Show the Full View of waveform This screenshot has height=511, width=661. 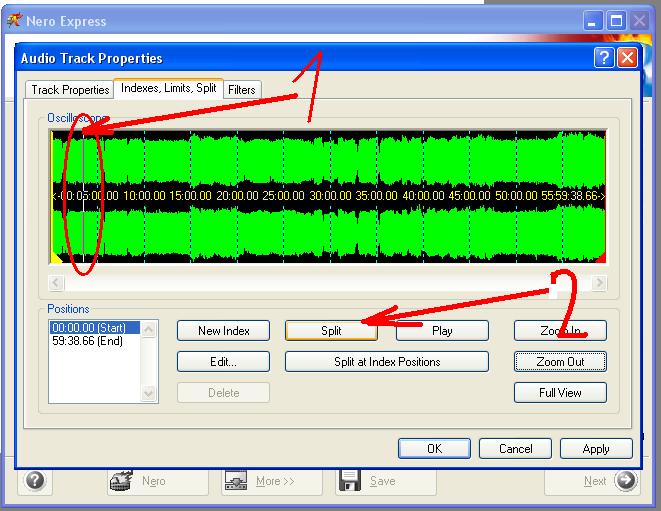click(560, 393)
